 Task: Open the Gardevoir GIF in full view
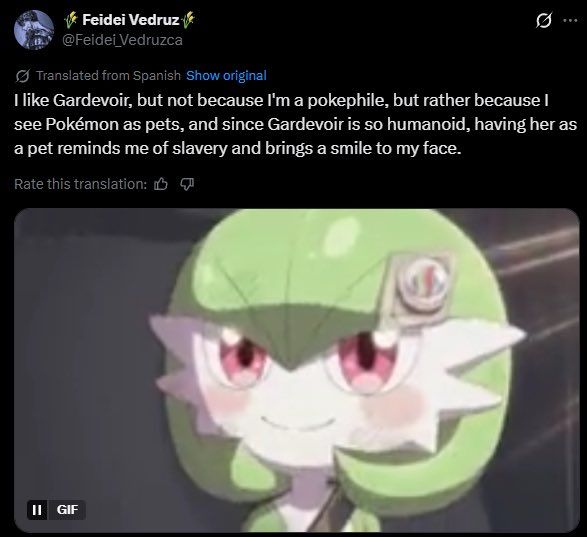[296, 370]
